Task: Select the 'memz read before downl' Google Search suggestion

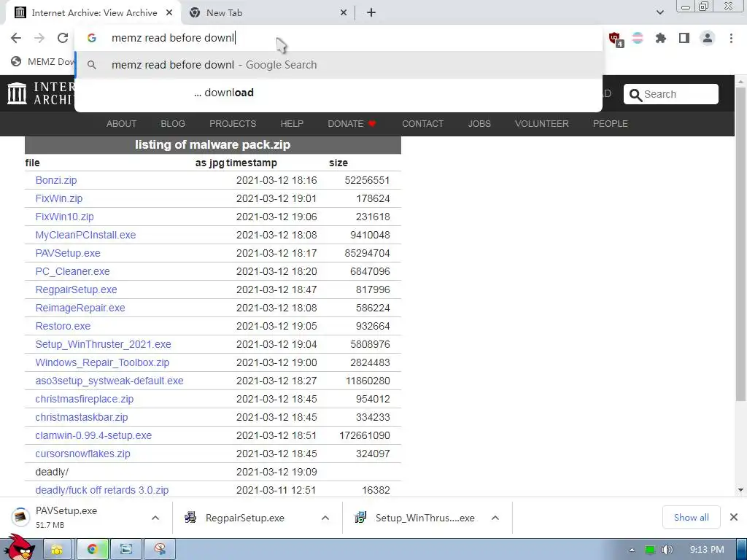Action: [338, 65]
